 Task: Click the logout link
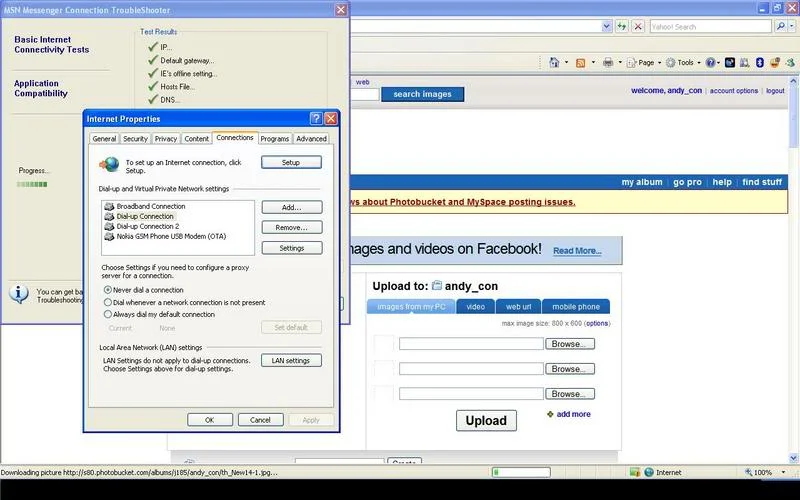point(775,91)
